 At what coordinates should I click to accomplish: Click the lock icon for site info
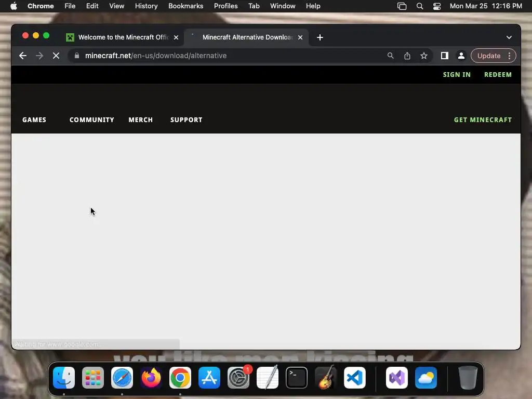[77, 56]
